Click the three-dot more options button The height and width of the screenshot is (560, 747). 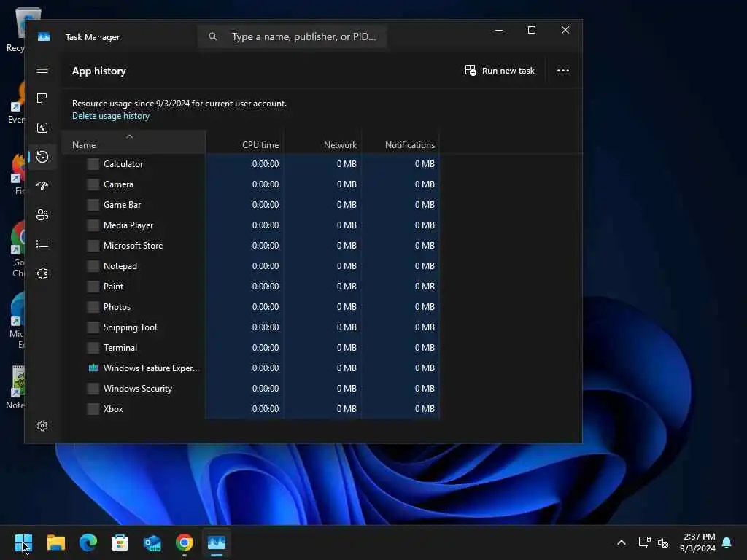point(563,71)
